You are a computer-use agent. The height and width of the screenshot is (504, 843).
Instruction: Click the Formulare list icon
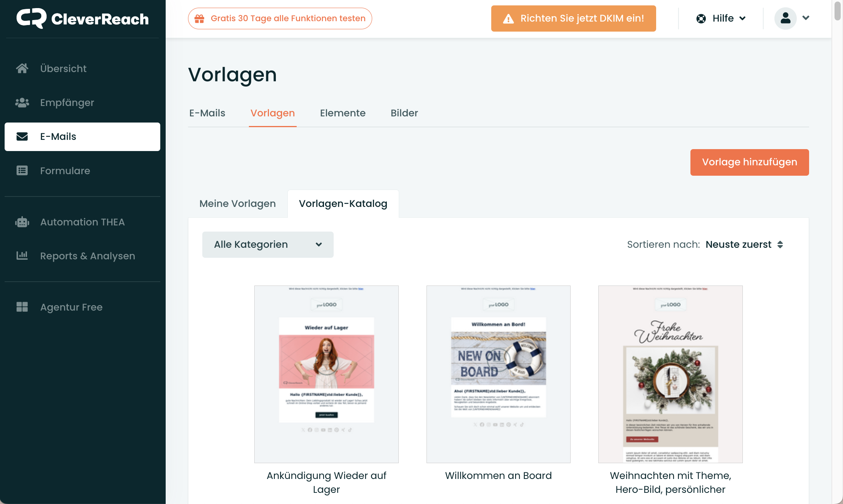click(22, 170)
